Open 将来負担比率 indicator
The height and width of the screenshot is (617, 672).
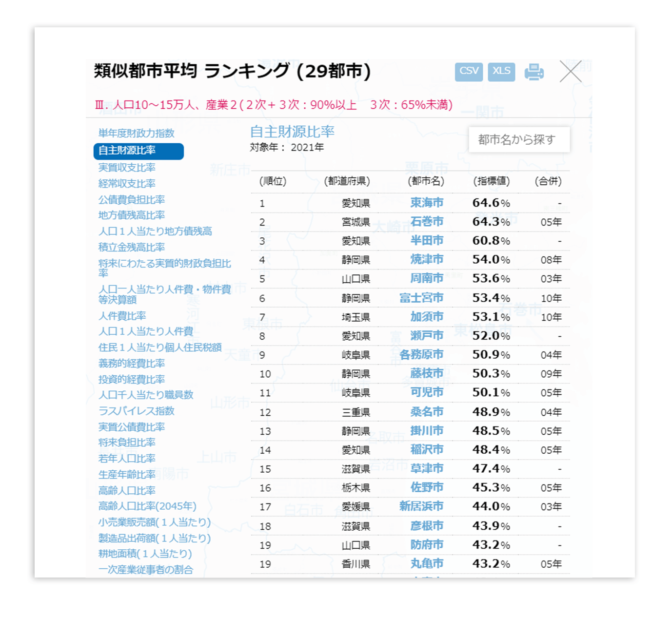[x=127, y=443]
